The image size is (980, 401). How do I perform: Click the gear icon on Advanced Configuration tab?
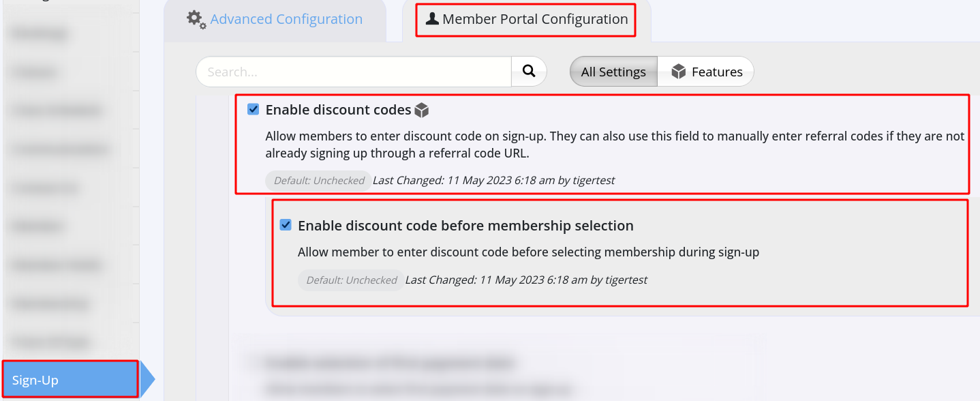tap(196, 19)
